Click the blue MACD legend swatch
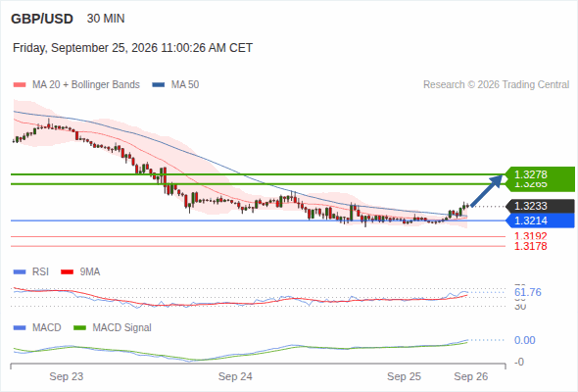Viewport: 578px width, 392px height. [x=20, y=328]
